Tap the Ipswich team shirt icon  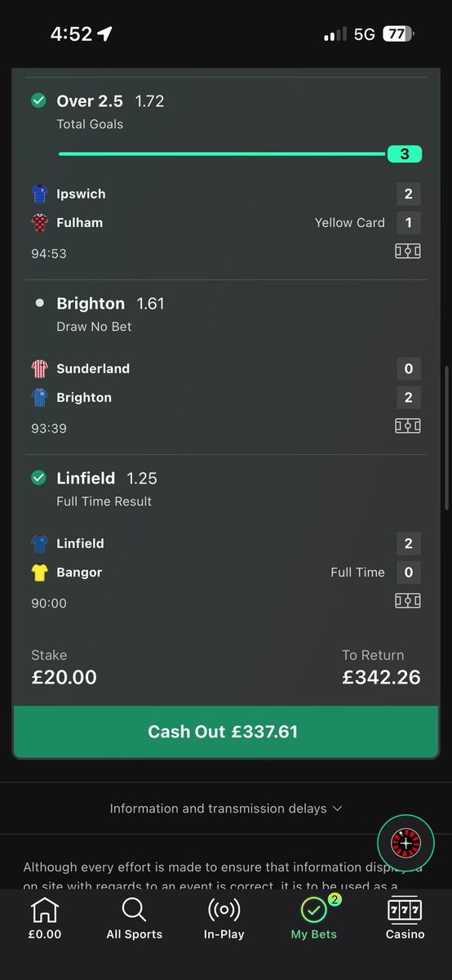coord(40,194)
